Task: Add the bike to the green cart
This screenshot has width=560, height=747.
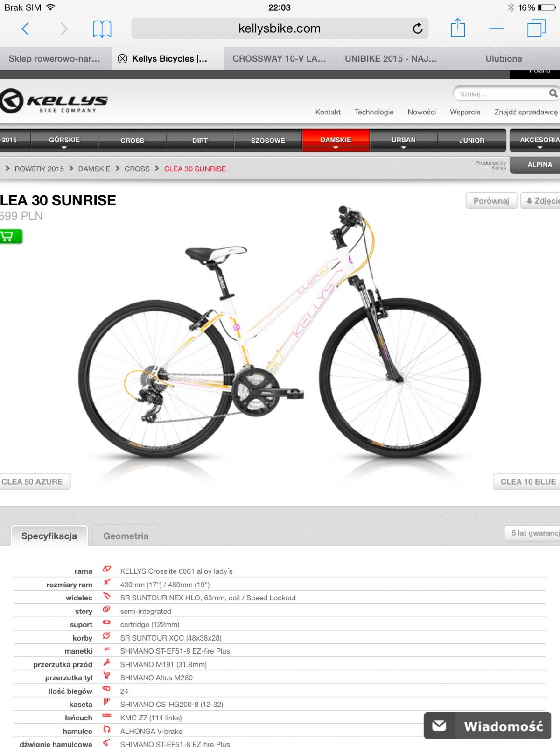Action: (10, 236)
